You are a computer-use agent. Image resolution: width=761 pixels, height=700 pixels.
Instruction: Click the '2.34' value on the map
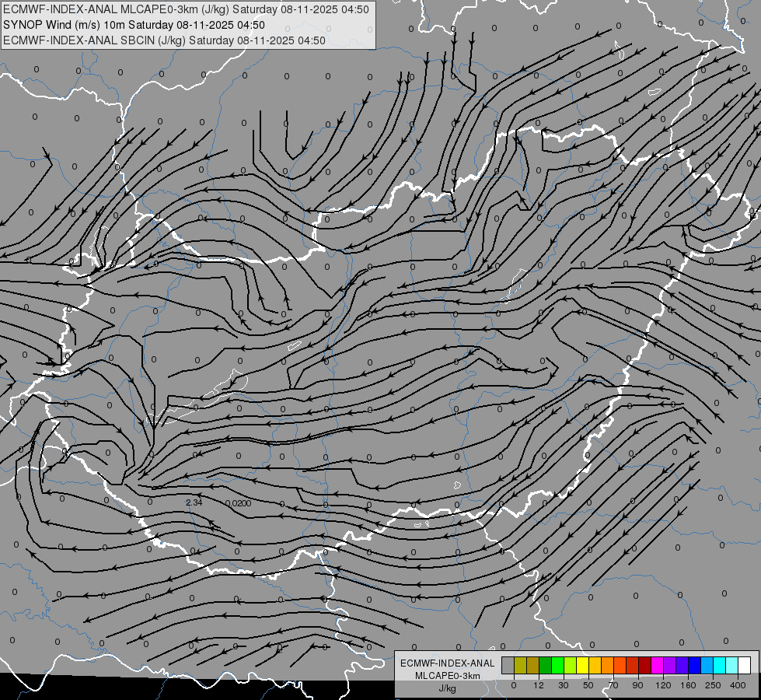tap(194, 502)
